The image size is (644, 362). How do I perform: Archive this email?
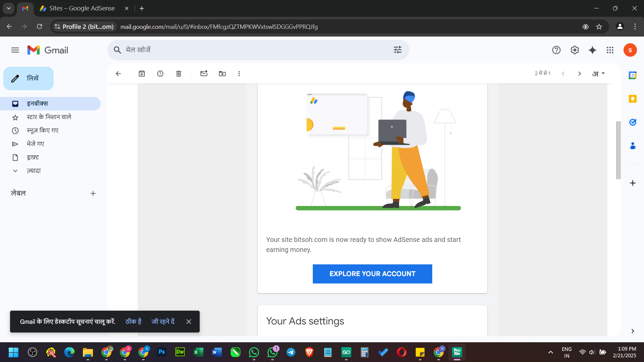(142, 74)
